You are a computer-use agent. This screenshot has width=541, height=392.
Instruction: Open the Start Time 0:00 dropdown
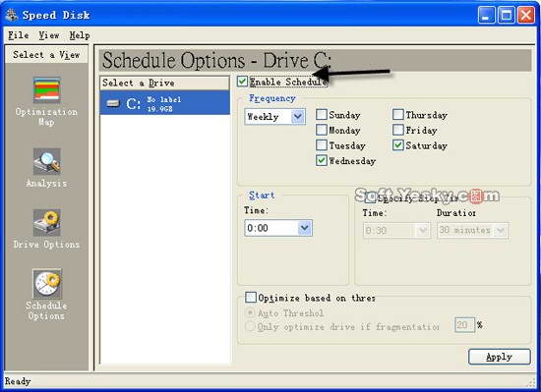(304, 228)
